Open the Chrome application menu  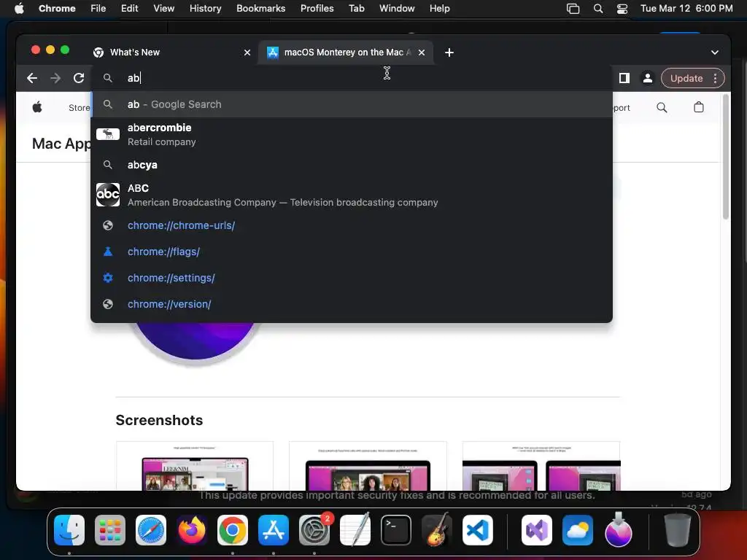[x=57, y=8]
